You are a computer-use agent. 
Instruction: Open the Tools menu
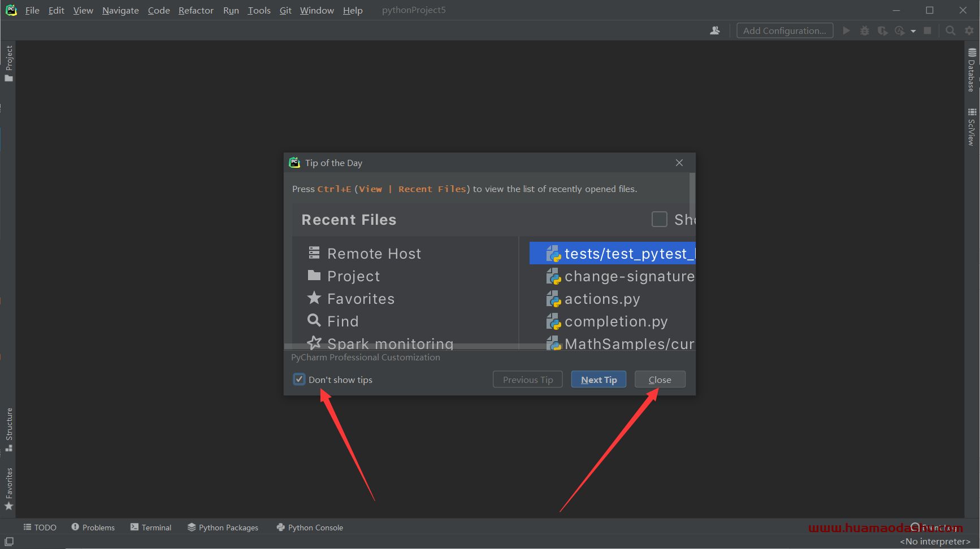259,10
